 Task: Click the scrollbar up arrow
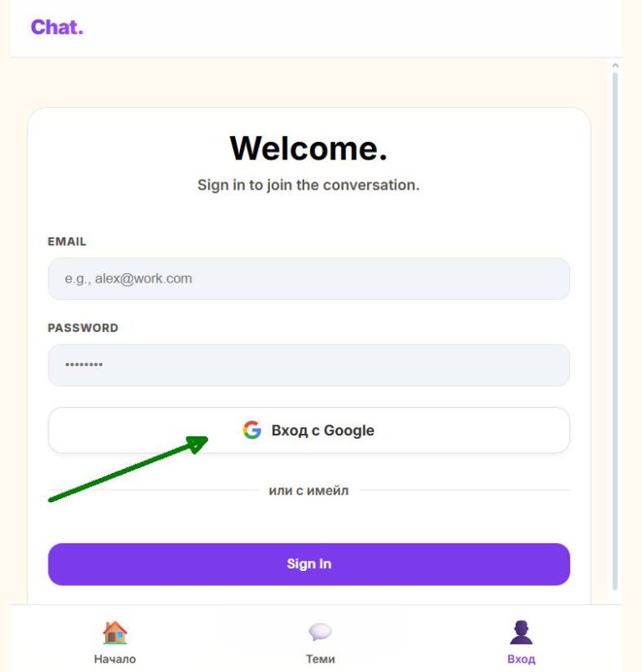pos(615,65)
